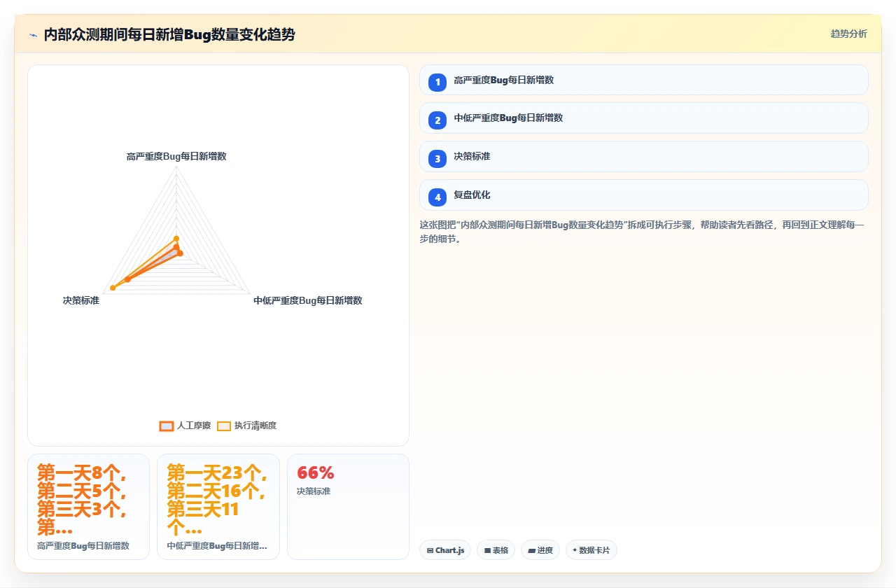
Task: Open the 第一天8个 high-severity data card
Action: (x=88, y=507)
